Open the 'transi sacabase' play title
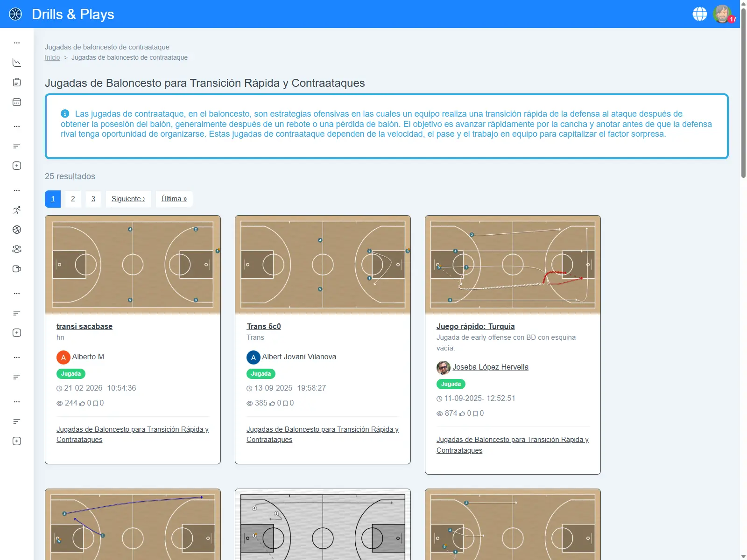Screen dimensions: 747x560 [x=85, y=326]
